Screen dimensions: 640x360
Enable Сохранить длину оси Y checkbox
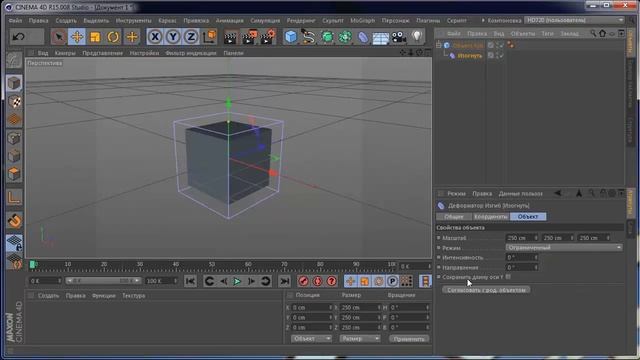point(508,277)
